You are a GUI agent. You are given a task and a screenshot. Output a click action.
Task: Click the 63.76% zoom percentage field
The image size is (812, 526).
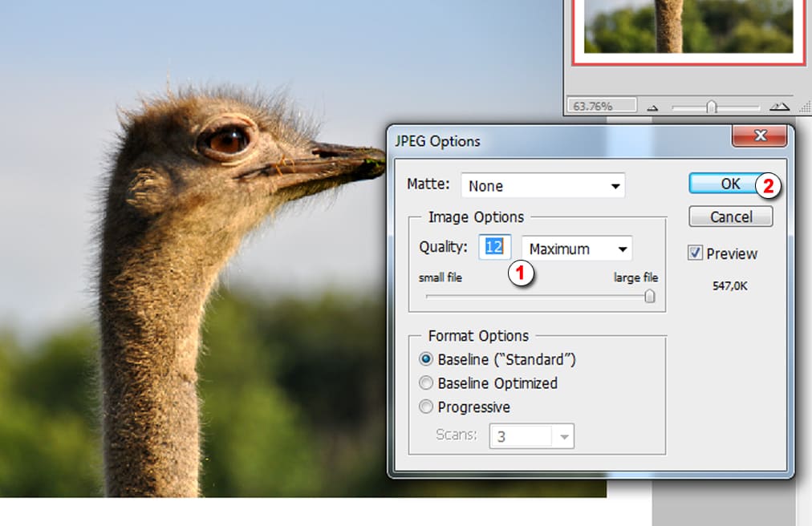(601, 105)
